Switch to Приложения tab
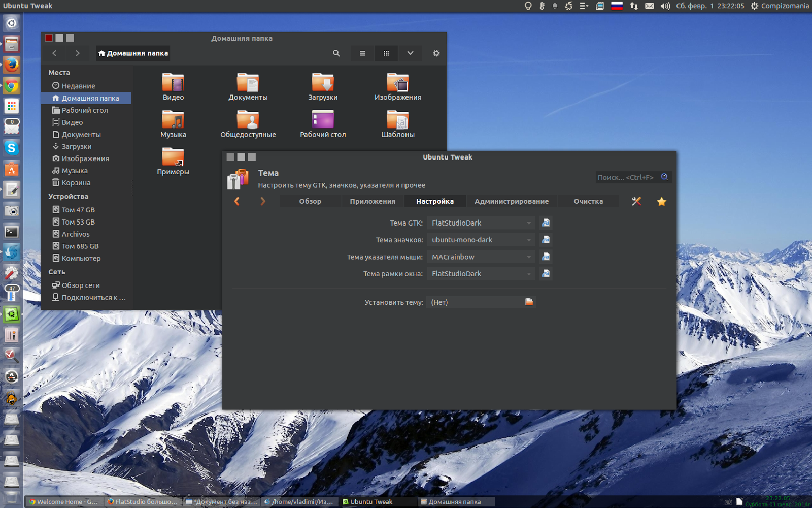This screenshot has height=508, width=812. pos(373,201)
